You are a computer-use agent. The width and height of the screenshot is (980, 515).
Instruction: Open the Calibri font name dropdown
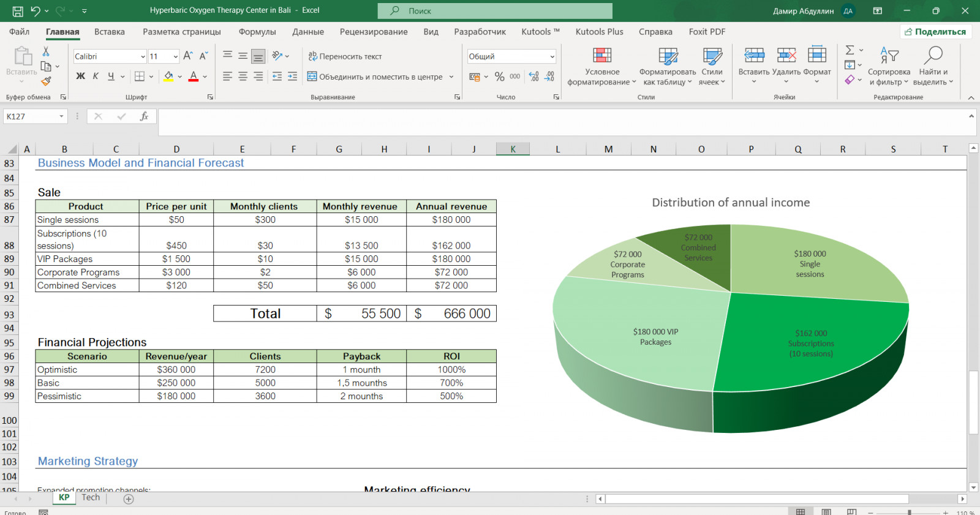pos(143,56)
